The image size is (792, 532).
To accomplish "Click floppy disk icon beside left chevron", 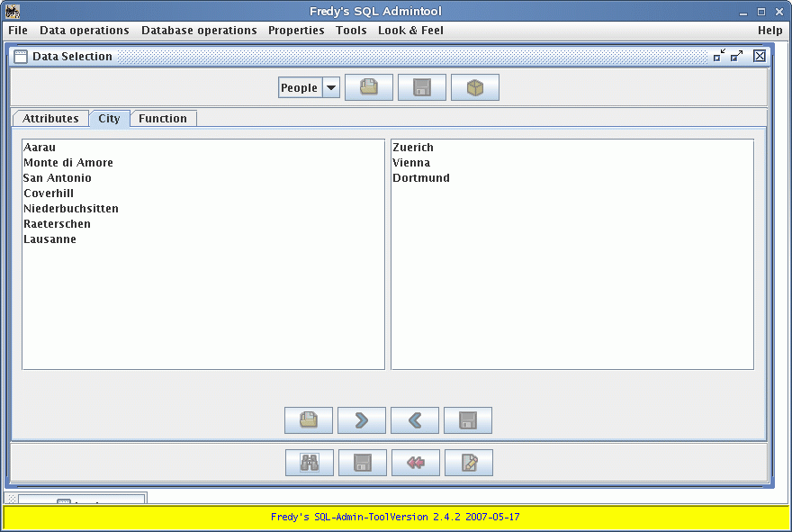I will (468, 420).
